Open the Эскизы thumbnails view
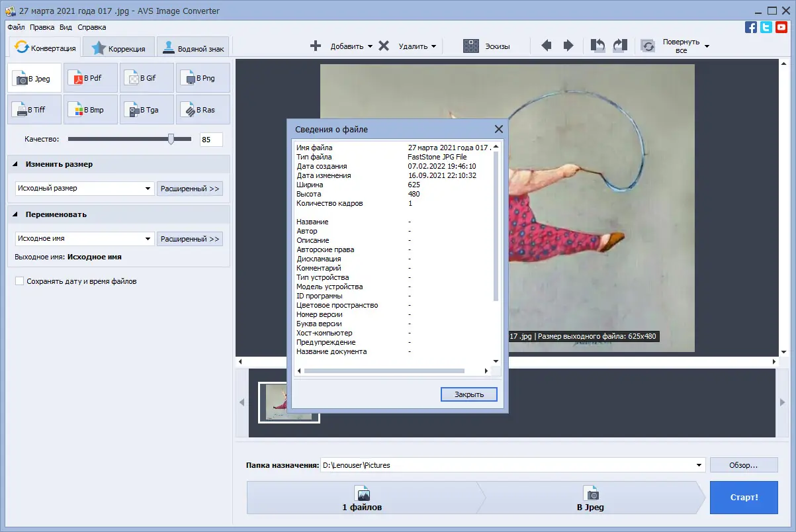Image resolution: width=796 pixels, height=532 pixels. (x=486, y=46)
